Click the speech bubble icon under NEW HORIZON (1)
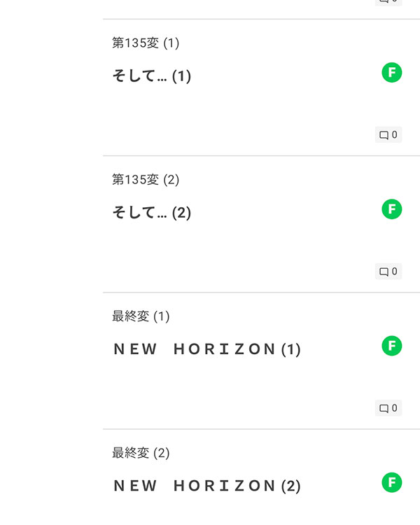The height and width of the screenshot is (525, 420). (x=384, y=408)
